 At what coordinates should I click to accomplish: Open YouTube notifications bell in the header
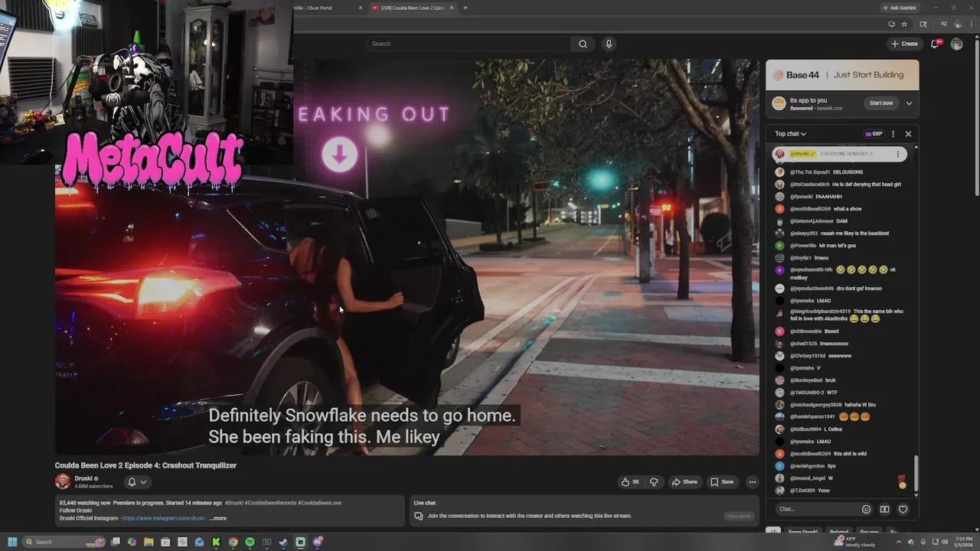click(x=935, y=44)
